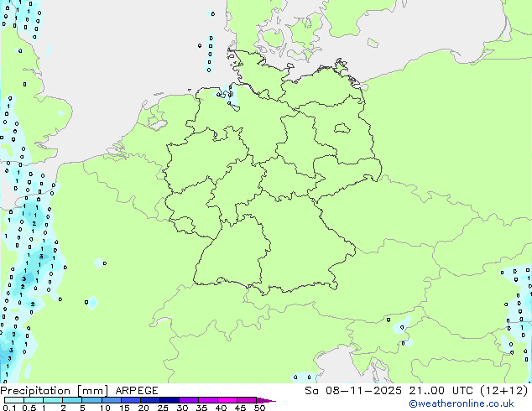Pick the bright magenta 40 to 45 swatch

227,400
